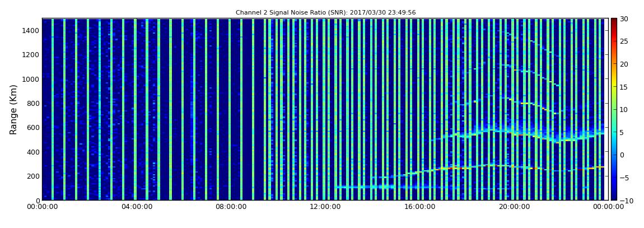
Task: Click the 08:00:00 time axis label
Action: (x=231, y=207)
